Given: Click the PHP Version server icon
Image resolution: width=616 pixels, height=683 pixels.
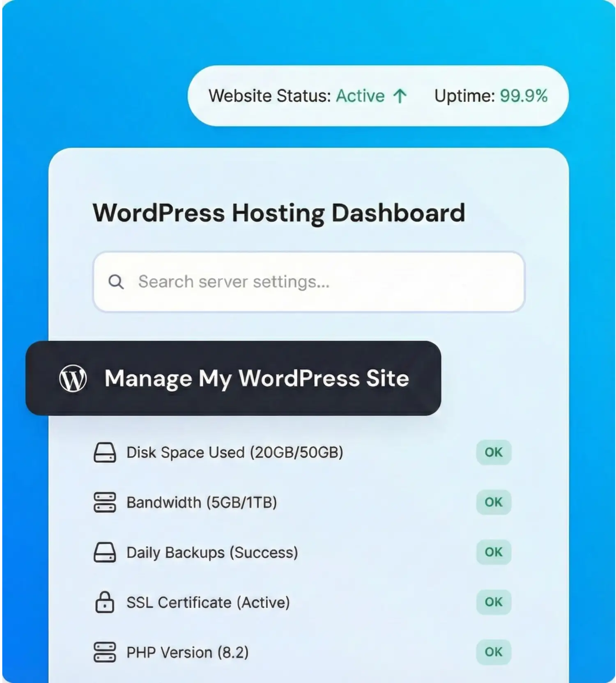Looking at the screenshot, I should click(x=105, y=652).
